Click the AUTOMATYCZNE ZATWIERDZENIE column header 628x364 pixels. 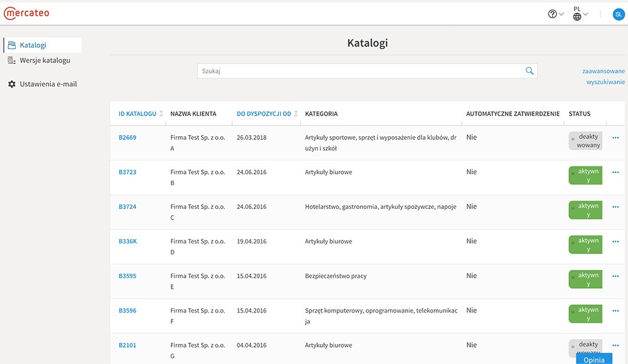click(x=512, y=114)
